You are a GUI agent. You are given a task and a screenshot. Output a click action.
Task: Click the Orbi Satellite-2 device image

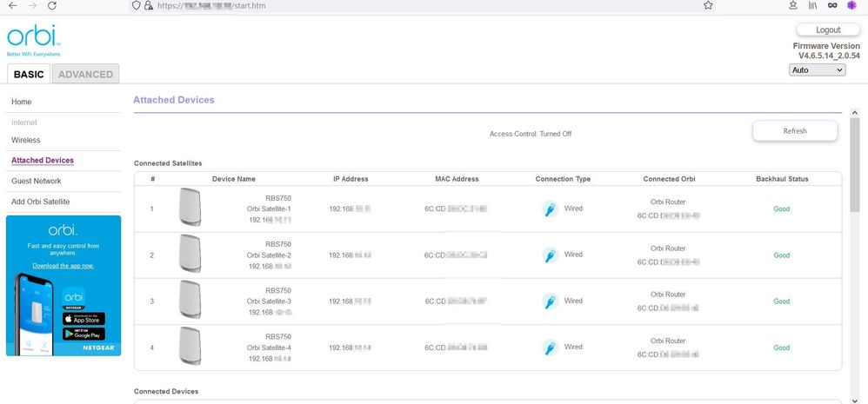(x=190, y=253)
